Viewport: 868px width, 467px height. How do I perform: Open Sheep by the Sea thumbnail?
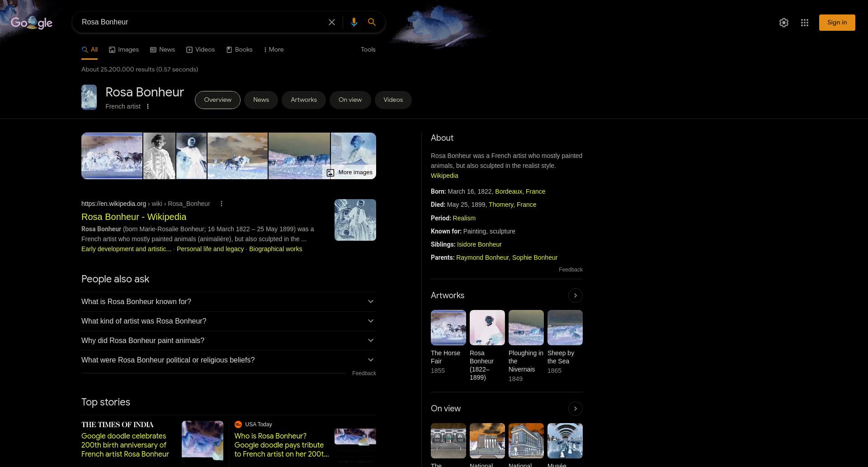pos(565,328)
